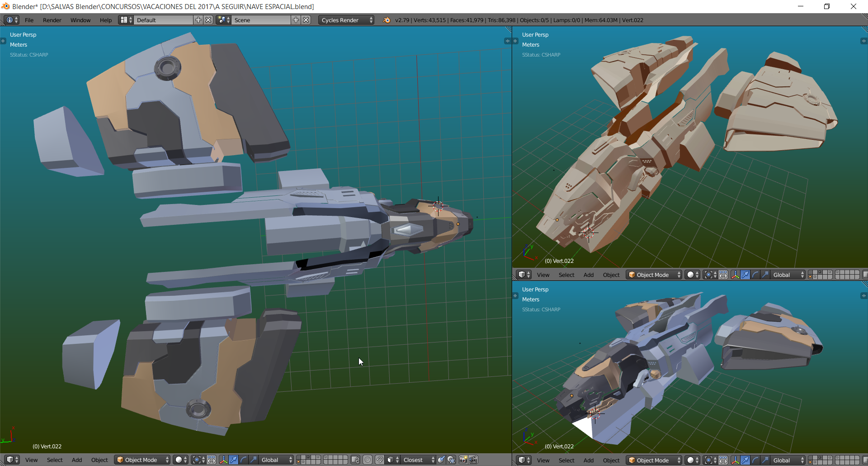Image resolution: width=868 pixels, height=466 pixels.
Task: Open the main viewport Add menu
Action: pos(77,460)
